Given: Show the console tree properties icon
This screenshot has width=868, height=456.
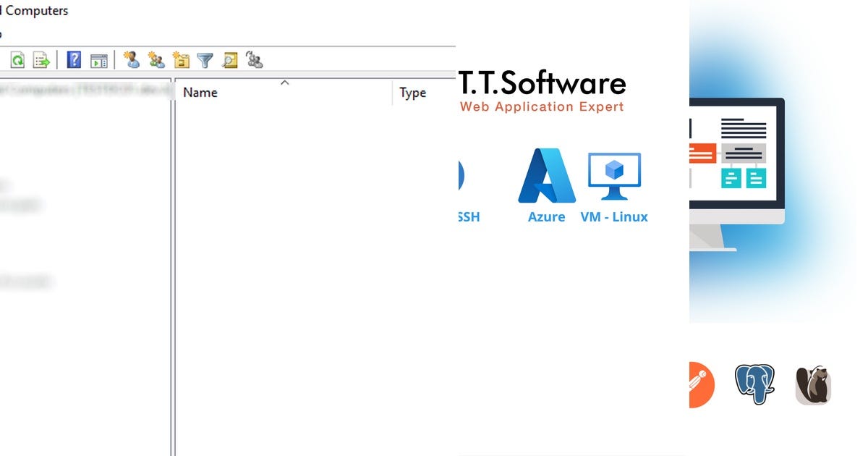Looking at the screenshot, I should coord(98,60).
